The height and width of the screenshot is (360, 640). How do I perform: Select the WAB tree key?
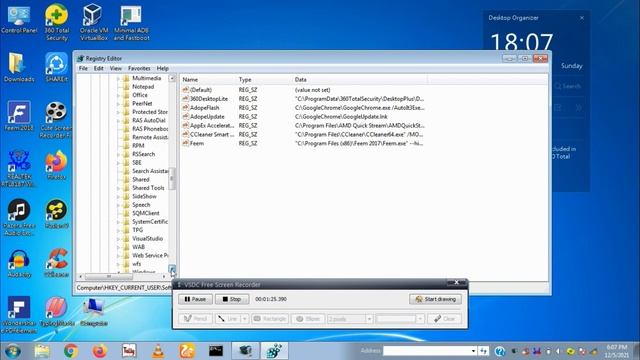(x=138, y=247)
